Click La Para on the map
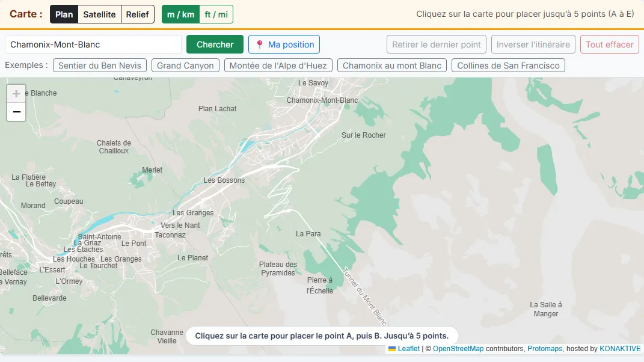Screen dimensions: 644x362 pyautogui.click(x=308, y=234)
